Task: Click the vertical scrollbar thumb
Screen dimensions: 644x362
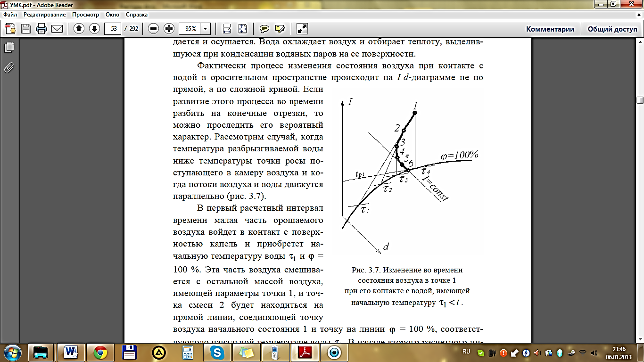Action: pyautogui.click(x=640, y=100)
